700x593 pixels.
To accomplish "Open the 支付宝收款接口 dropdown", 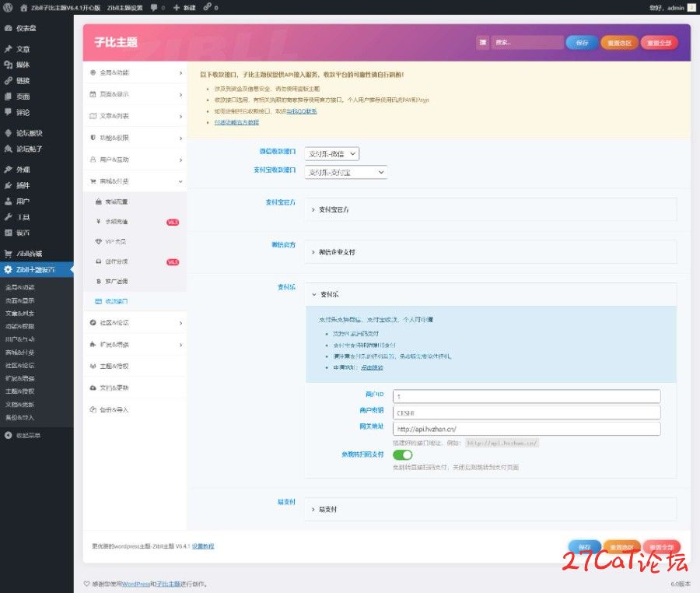I will [345, 172].
